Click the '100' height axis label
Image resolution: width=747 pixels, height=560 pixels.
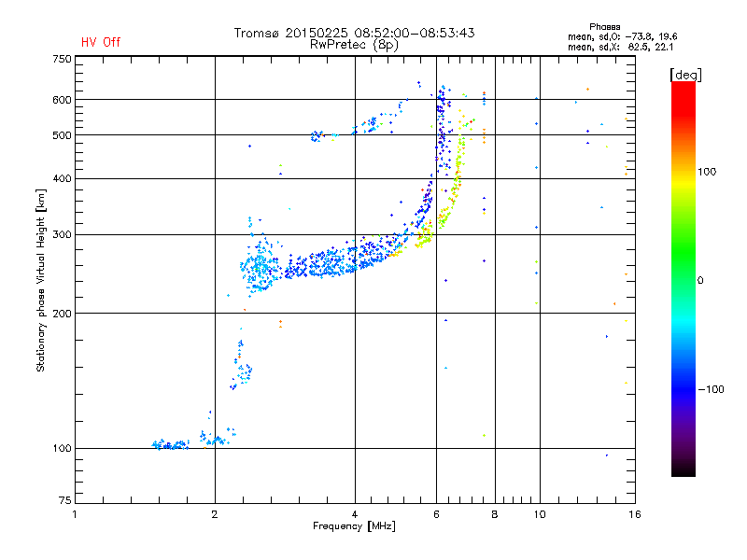click(63, 449)
